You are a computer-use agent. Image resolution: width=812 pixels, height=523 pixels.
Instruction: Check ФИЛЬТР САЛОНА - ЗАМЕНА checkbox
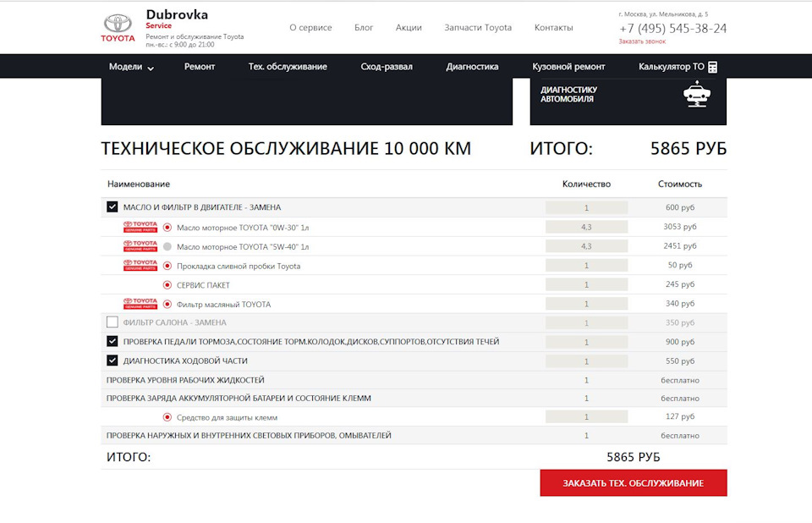112,322
